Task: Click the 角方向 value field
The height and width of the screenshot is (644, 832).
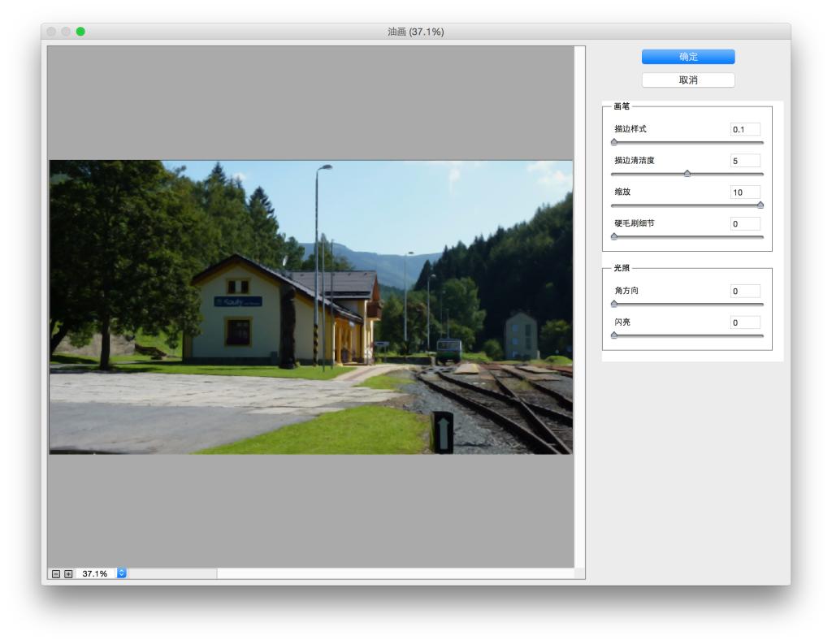Action: click(745, 291)
